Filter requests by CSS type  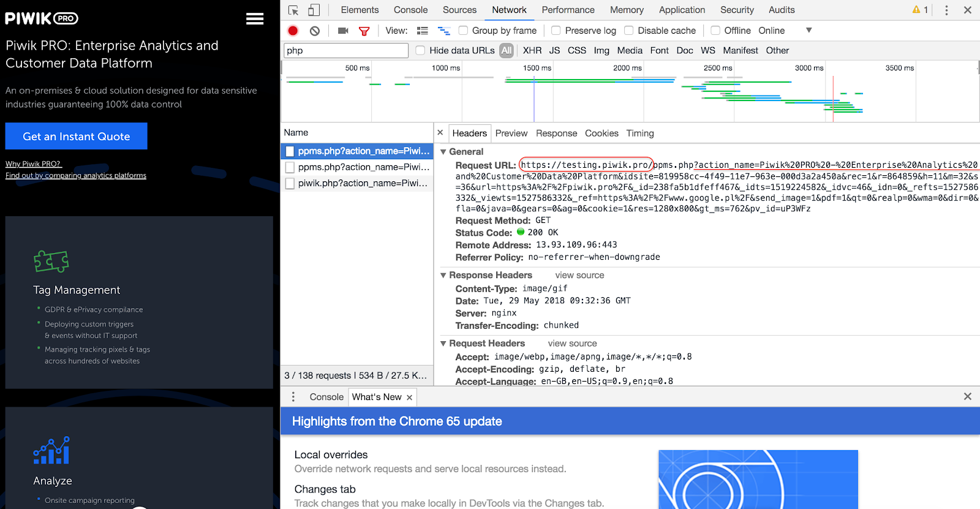pyautogui.click(x=577, y=51)
